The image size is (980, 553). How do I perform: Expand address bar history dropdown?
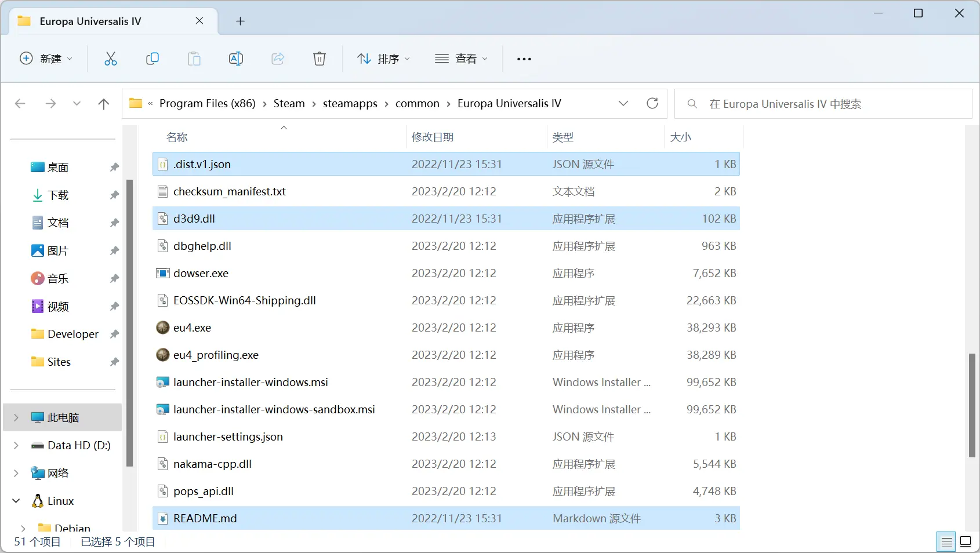coord(623,103)
